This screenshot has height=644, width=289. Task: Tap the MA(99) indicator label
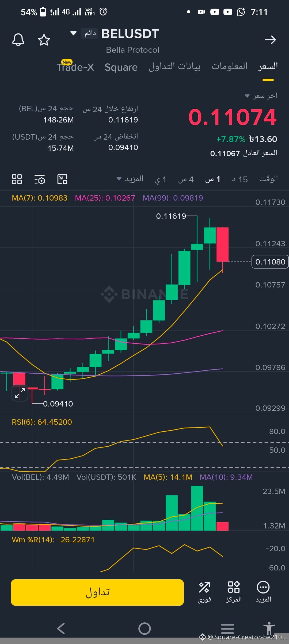click(173, 198)
